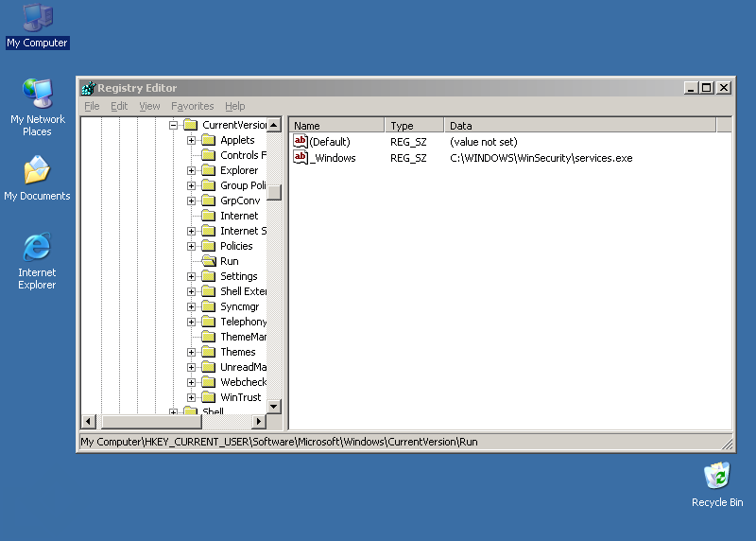
Task: Click the status bar registry path
Action: pyautogui.click(x=279, y=442)
